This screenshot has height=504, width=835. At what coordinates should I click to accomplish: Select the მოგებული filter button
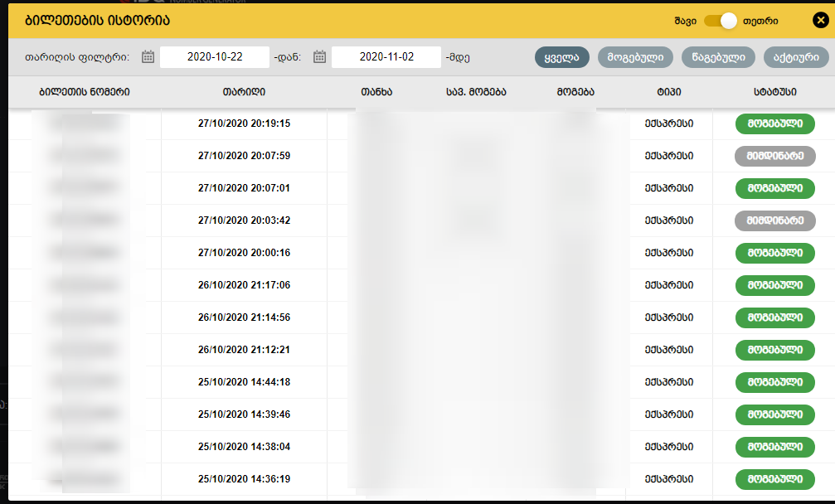[x=635, y=57]
